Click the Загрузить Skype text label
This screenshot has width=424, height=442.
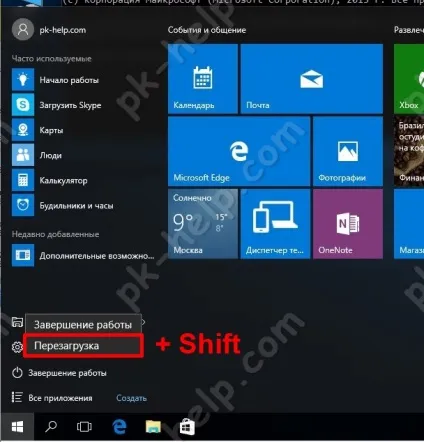(70, 105)
